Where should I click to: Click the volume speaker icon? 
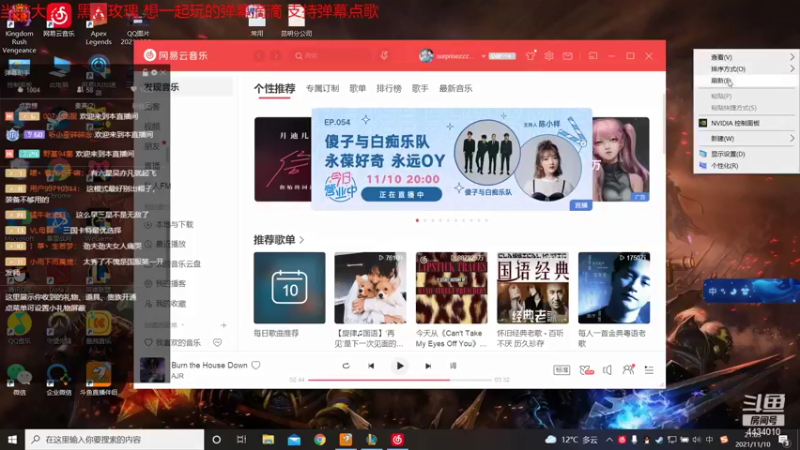point(607,370)
